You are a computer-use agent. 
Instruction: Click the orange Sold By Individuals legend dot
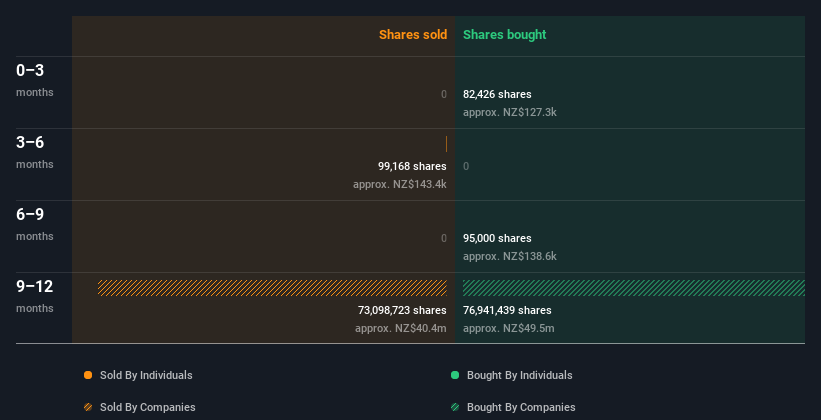coord(88,375)
